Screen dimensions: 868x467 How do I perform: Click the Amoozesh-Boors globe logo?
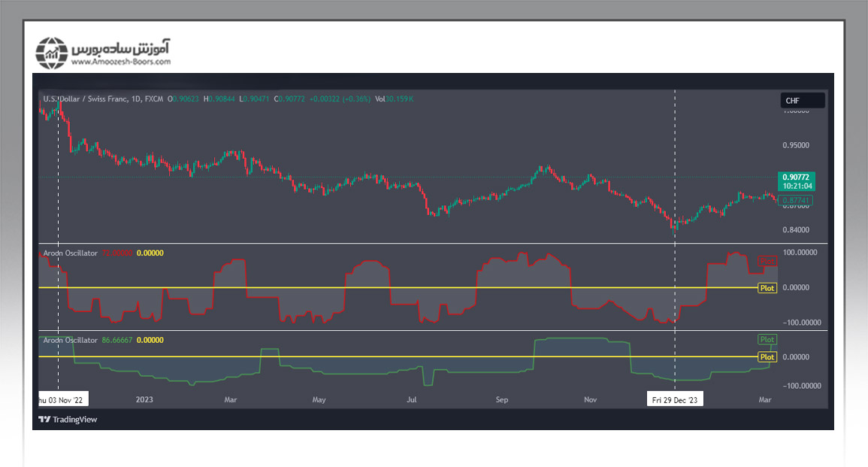pyautogui.click(x=52, y=51)
